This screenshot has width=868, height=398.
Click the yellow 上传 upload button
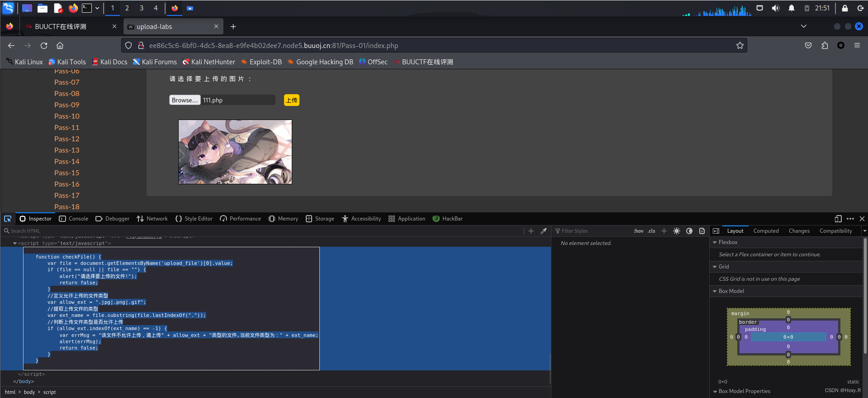[x=292, y=100]
